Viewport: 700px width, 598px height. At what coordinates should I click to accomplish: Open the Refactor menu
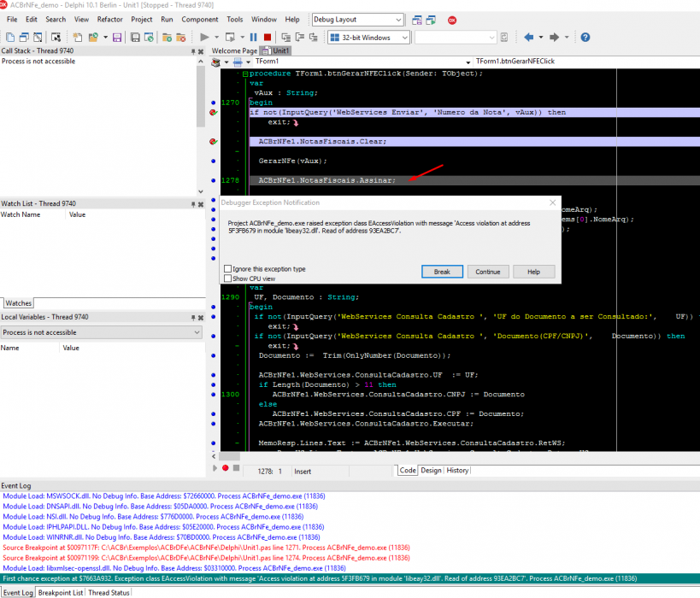coord(109,19)
